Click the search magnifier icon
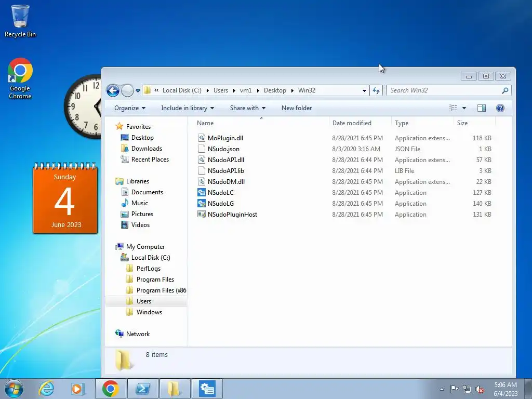 [x=505, y=90]
